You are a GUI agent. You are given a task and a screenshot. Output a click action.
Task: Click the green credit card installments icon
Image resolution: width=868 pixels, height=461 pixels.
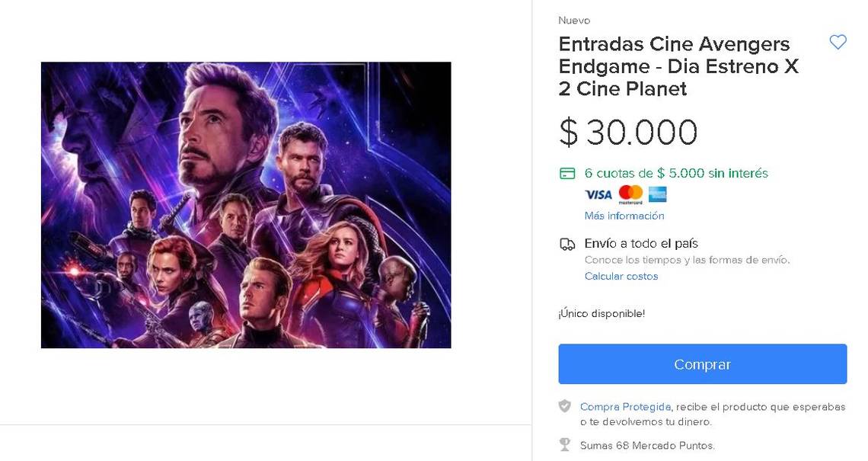tap(566, 174)
